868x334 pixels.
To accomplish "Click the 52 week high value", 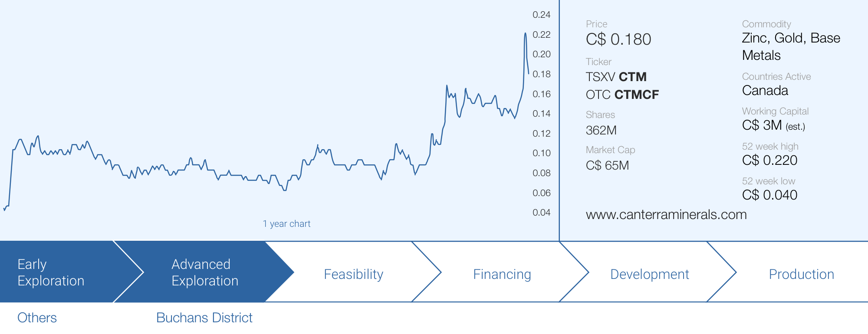I will (769, 160).
